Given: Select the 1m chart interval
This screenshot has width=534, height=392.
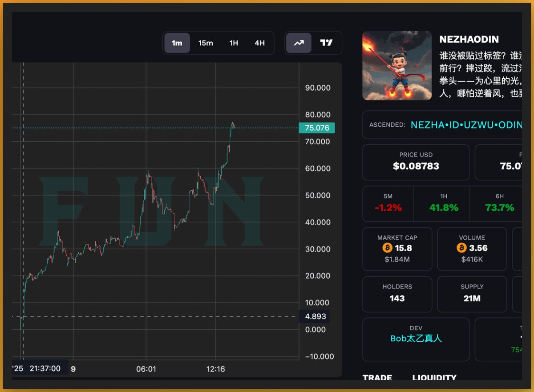Looking at the screenshot, I should (177, 43).
